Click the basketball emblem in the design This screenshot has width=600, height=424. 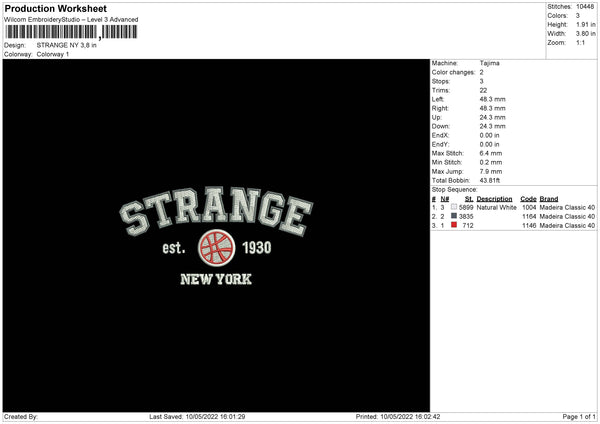click(x=217, y=248)
